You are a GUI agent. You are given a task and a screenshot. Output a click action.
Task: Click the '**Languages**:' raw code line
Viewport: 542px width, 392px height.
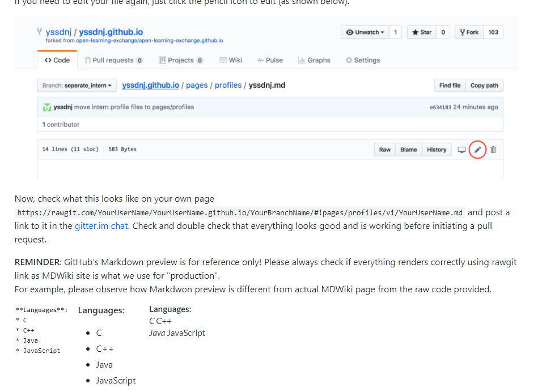click(x=42, y=310)
